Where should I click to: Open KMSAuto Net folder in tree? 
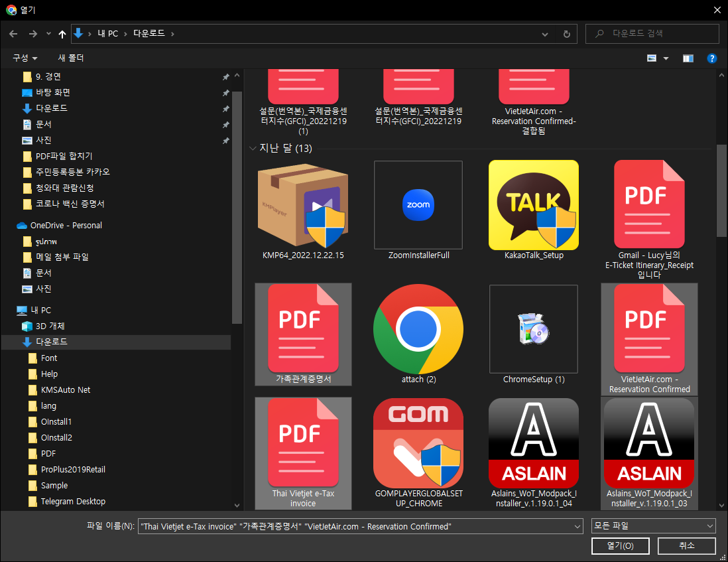pyautogui.click(x=66, y=389)
